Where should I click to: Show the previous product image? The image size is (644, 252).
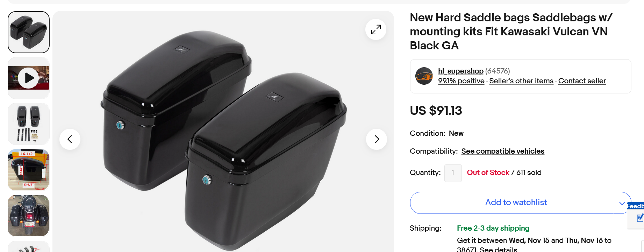pos(70,139)
